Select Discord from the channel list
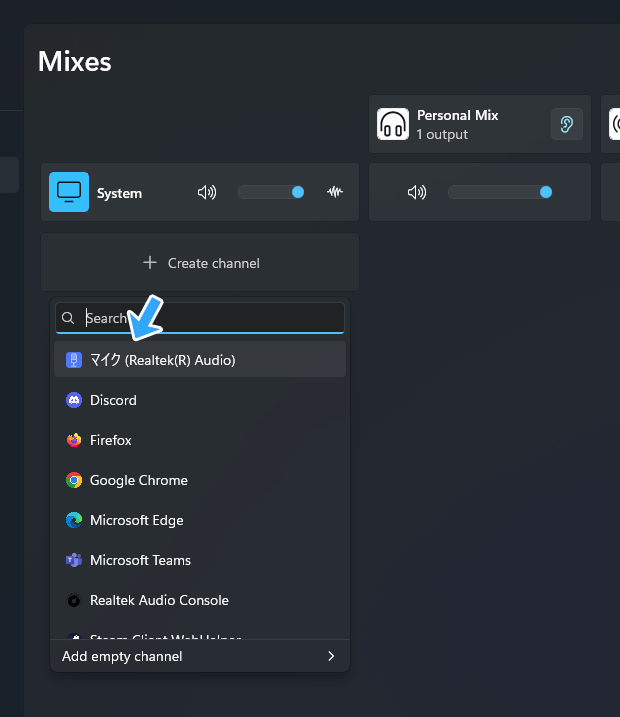The width and height of the screenshot is (620, 717). (x=113, y=400)
